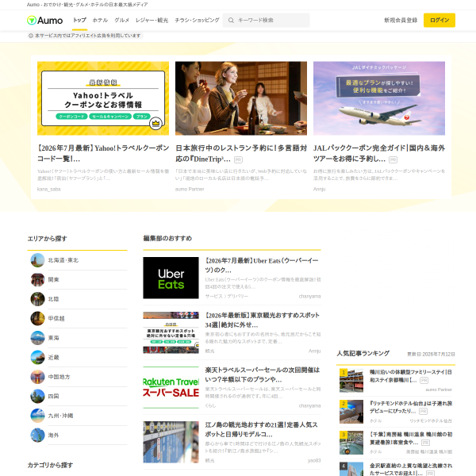
Task: Select the 北海道・東北 area icon
Action: pyautogui.click(x=37, y=260)
